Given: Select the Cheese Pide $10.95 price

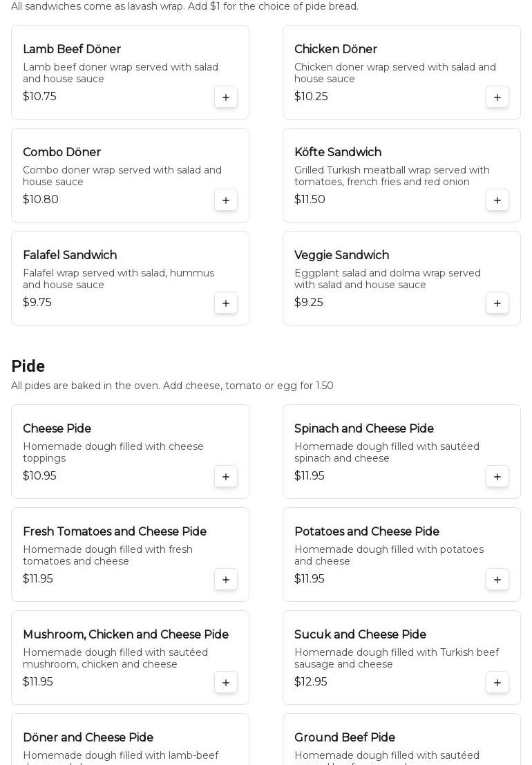Looking at the screenshot, I should coord(39,476).
